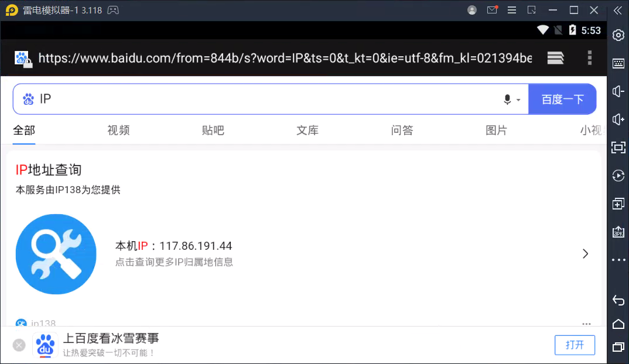Switch to the 图片 tab
Viewport: 629px width, 364px height.
click(496, 131)
